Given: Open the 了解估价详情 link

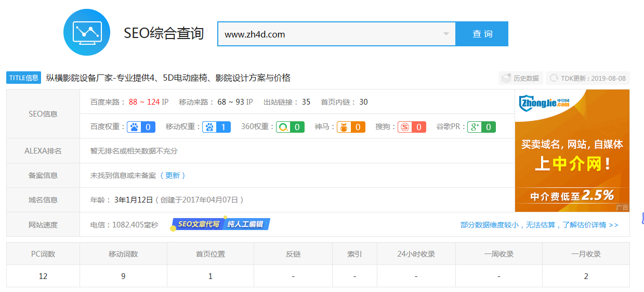Looking at the screenshot, I should 539,225.
